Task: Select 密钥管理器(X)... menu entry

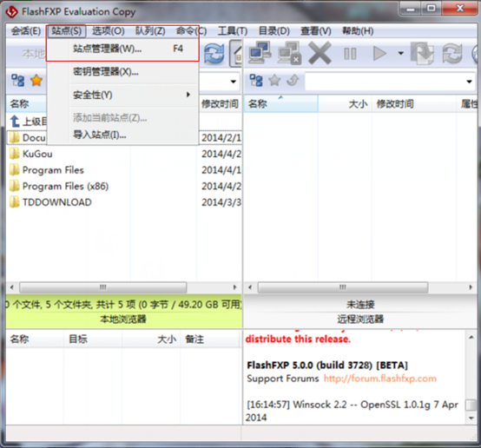Action: [122, 72]
